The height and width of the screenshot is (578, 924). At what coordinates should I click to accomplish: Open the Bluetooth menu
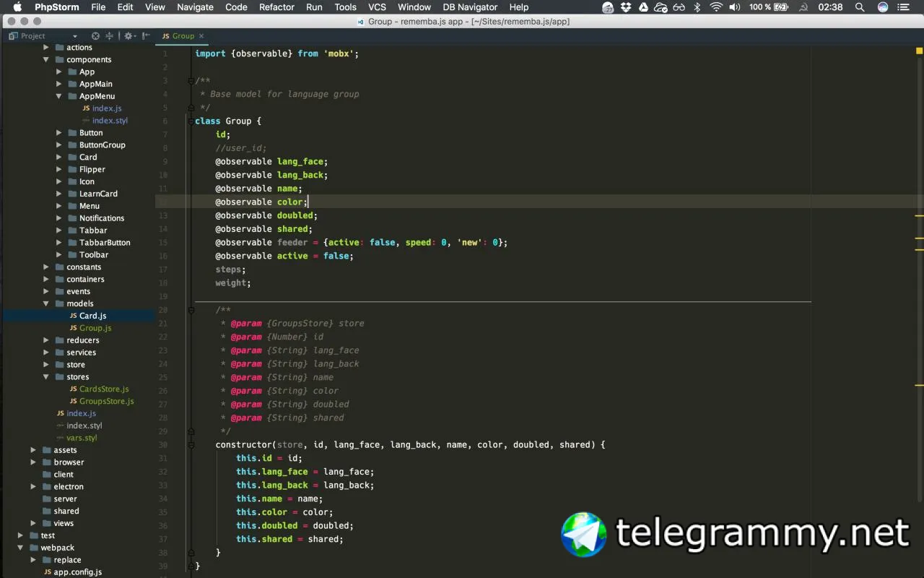click(x=697, y=7)
